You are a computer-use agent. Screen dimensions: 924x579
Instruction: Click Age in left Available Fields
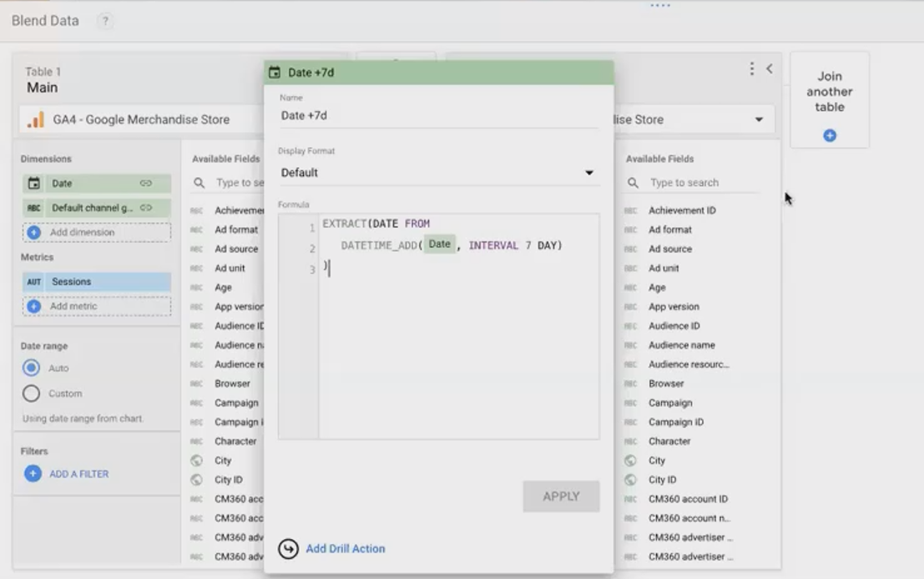coord(224,288)
